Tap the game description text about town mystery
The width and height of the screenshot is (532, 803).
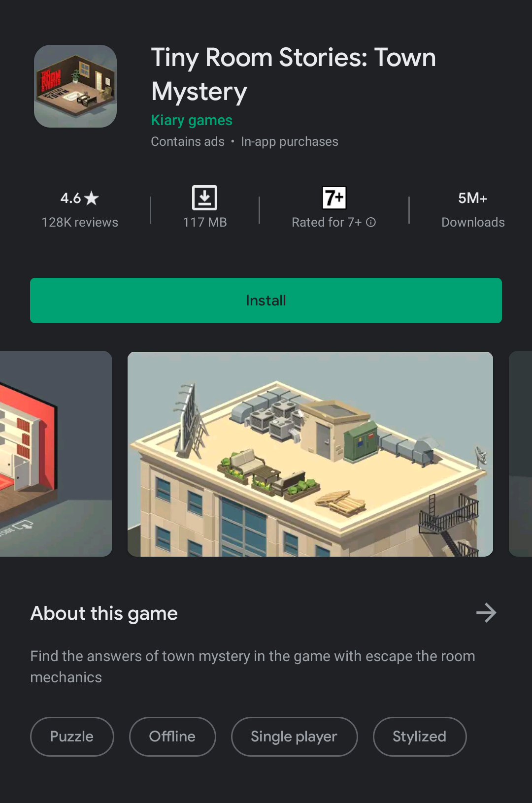coord(253,667)
